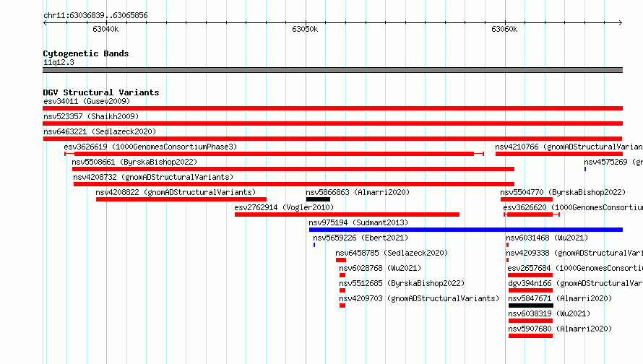Click the nsv4575269 variant label
This screenshot has width=643, height=364.
(613, 162)
